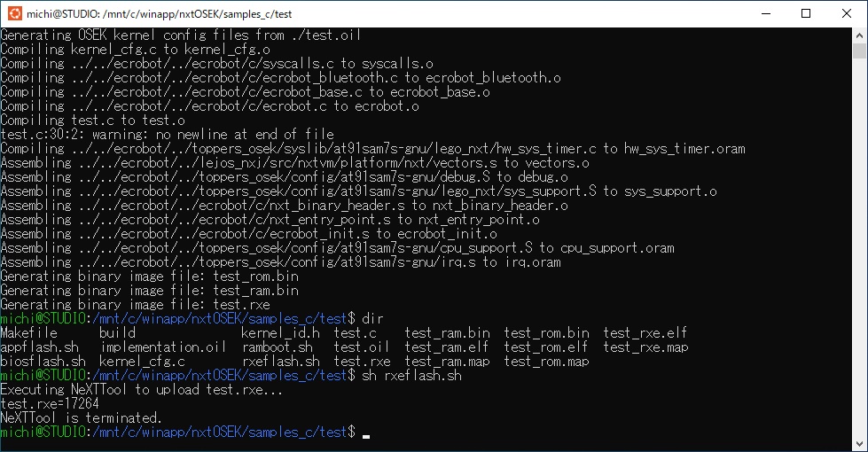Click 'Generating binary image file: test_rom.bin' line
This screenshot has height=452, width=868.
150,276
